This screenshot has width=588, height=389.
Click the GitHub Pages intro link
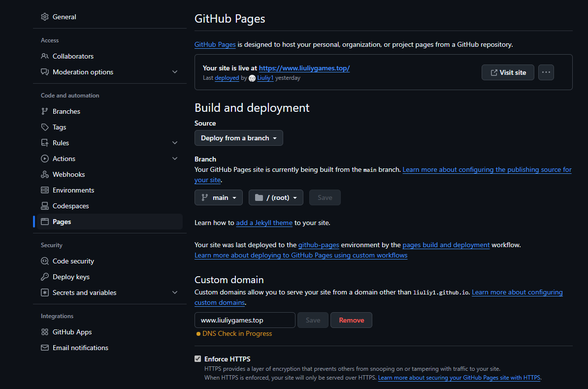coord(215,44)
